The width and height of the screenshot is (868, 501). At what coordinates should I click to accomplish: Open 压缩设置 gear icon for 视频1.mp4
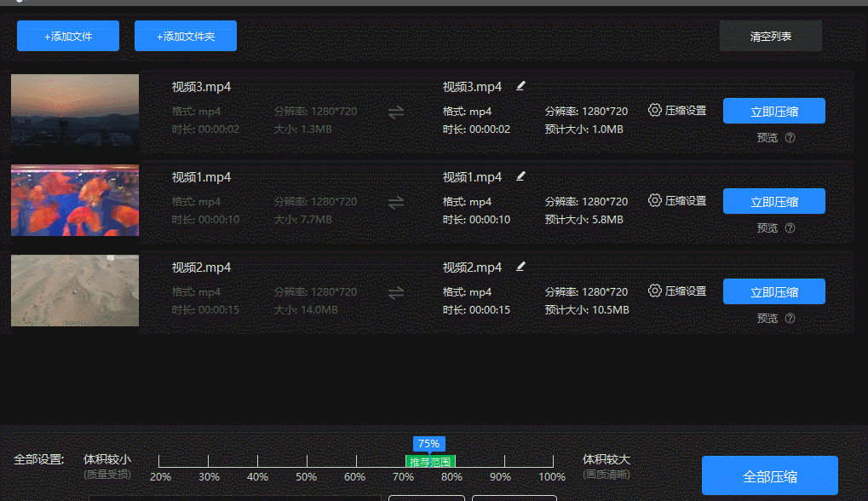tap(653, 200)
